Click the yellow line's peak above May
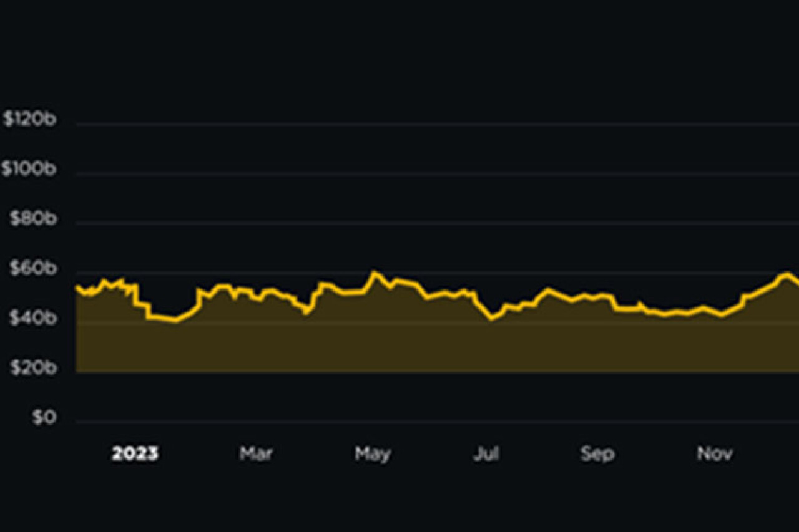 click(x=374, y=273)
